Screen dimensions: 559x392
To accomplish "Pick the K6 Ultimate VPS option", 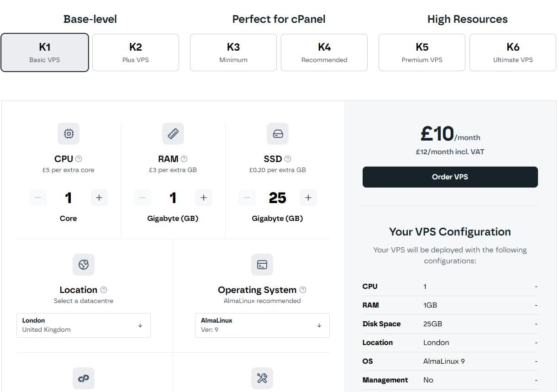I will point(513,52).
